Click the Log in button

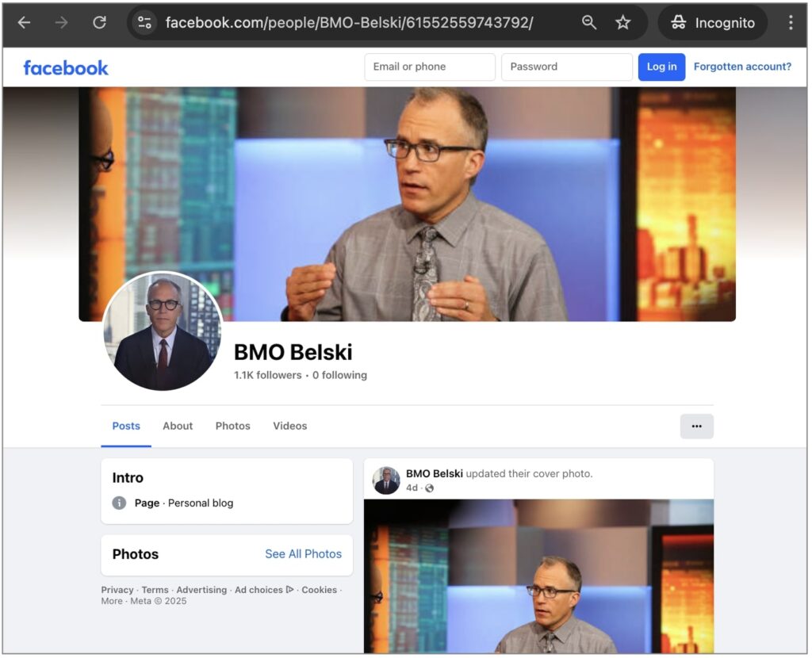tap(661, 67)
